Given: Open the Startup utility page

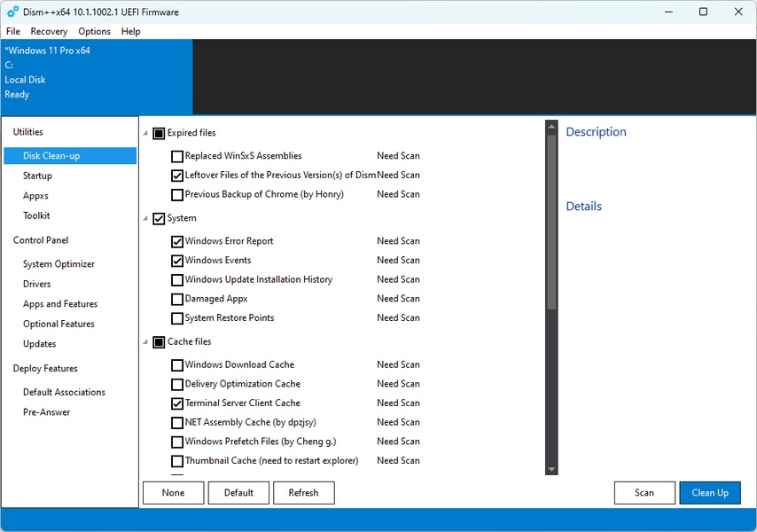Looking at the screenshot, I should [37, 176].
